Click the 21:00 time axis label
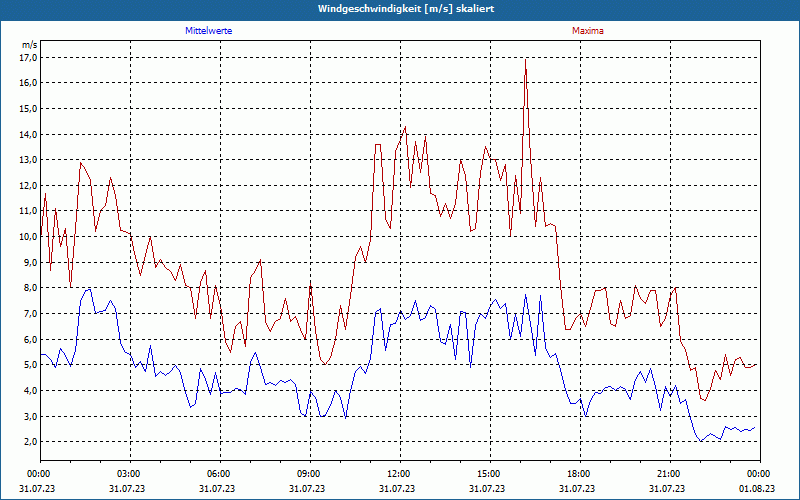 [667, 474]
